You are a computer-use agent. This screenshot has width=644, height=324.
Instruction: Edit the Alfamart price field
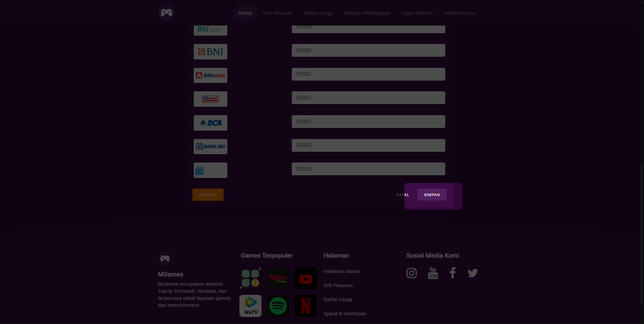tap(368, 98)
